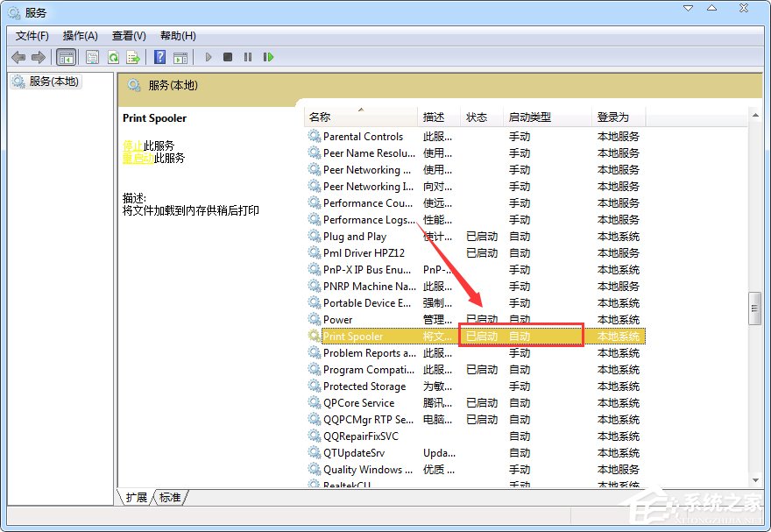Image resolution: width=771 pixels, height=532 pixels.
Task: Refresh the service list via toolbar icon
Action: [113, 57]
